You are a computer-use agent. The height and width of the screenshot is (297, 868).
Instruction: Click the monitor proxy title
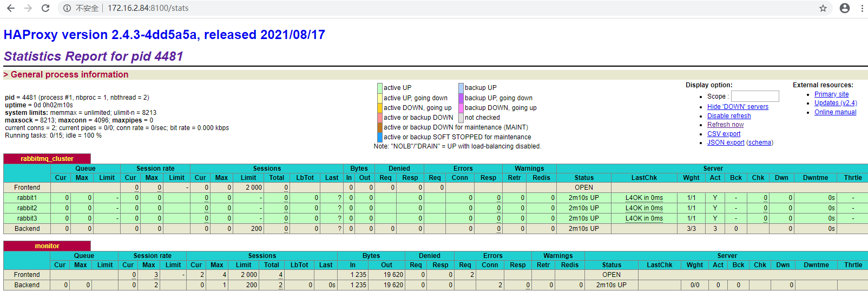point(47,246)
